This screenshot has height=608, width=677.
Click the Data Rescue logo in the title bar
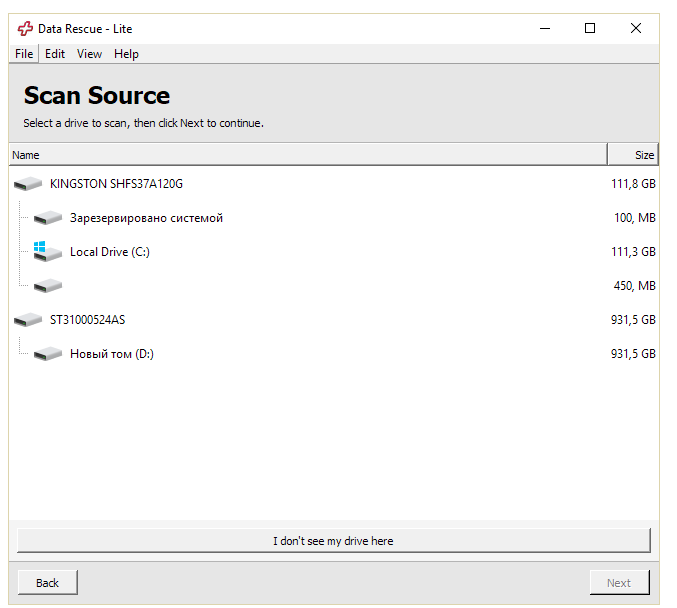pos(25,28)
